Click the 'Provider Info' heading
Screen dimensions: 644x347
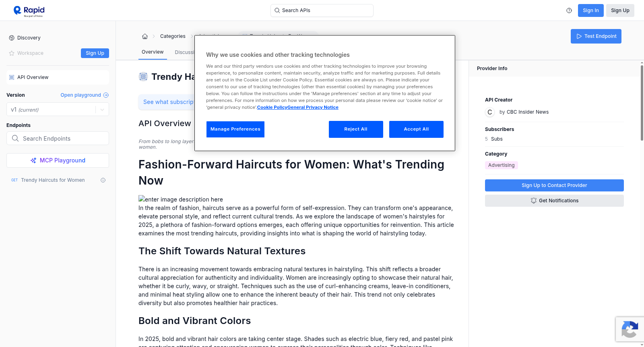pyautogui.click(x=492, y=69)
